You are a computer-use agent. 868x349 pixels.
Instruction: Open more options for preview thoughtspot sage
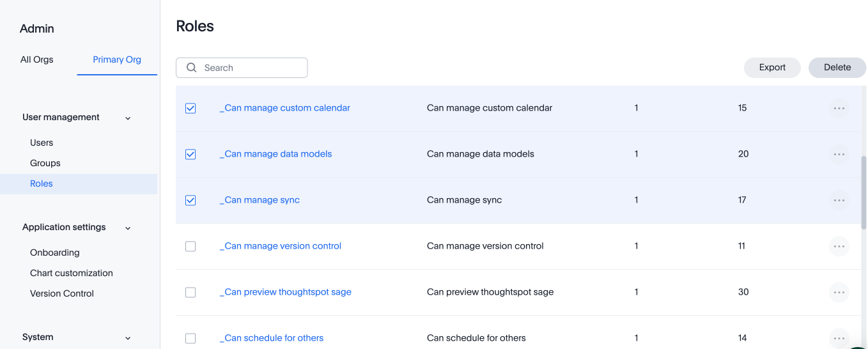point(839,293)
